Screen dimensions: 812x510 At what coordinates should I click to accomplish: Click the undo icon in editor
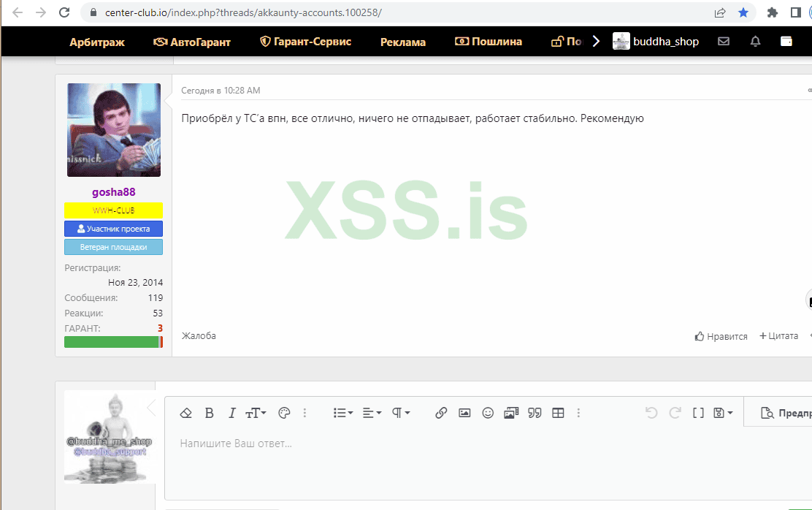click(651, 413)
